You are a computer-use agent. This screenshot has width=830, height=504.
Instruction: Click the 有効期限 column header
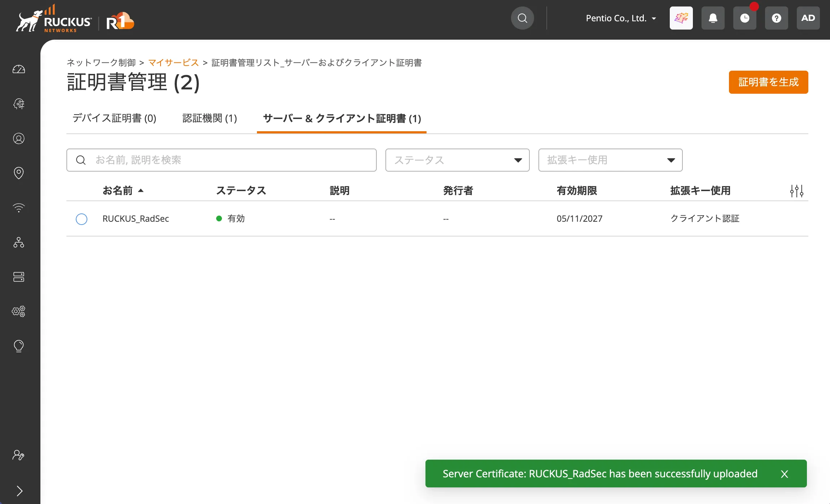coord(577,190)
